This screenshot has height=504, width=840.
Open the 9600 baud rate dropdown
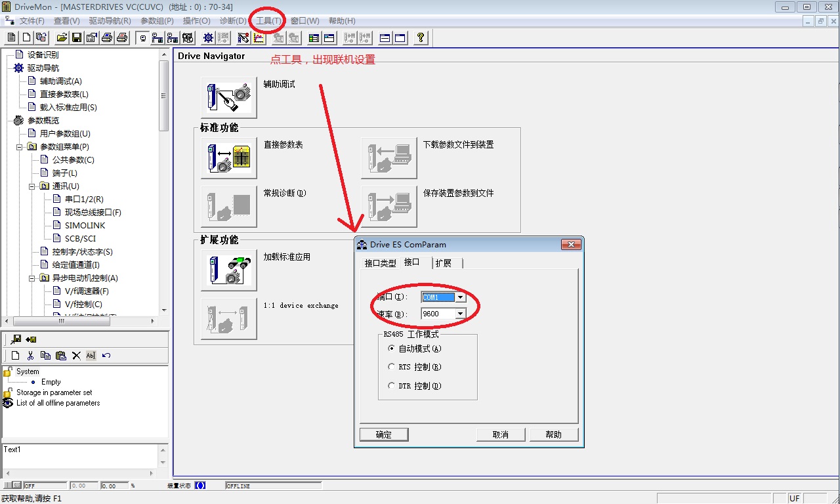tap(461, 314)
